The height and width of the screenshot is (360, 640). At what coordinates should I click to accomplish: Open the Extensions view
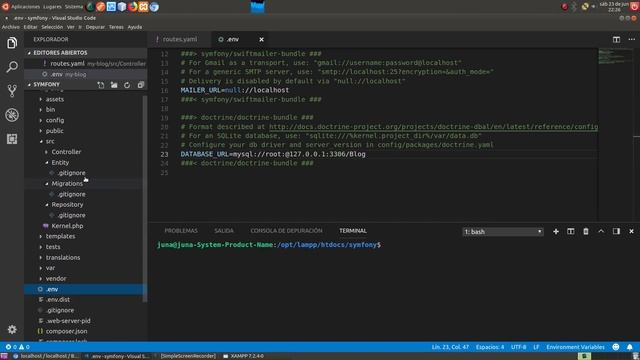(x=12, y=139)
